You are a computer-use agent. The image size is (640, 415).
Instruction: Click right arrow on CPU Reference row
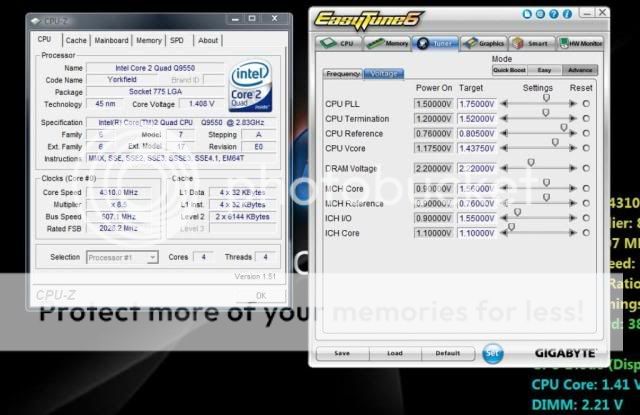[573, 133]
